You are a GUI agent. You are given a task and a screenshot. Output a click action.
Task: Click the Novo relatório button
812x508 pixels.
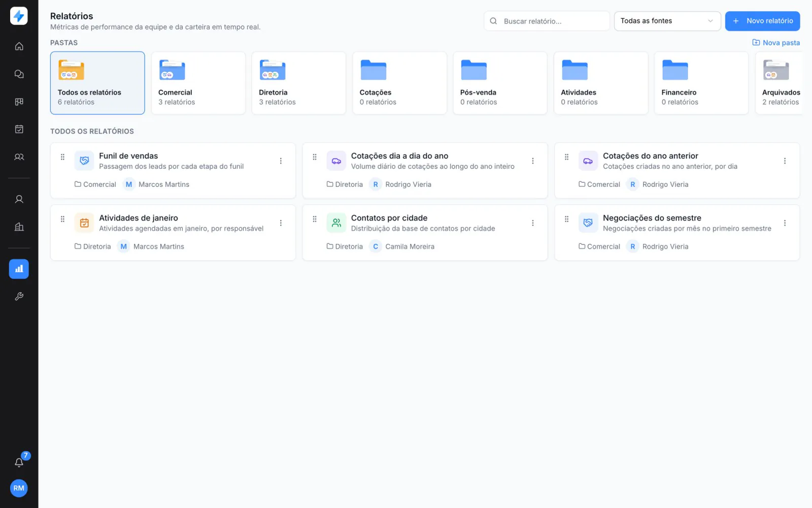point(762,21)
